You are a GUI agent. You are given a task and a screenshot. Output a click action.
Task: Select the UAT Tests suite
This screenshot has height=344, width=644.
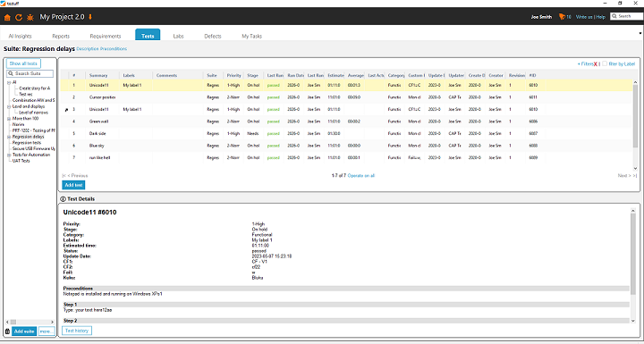coord(21,161)
